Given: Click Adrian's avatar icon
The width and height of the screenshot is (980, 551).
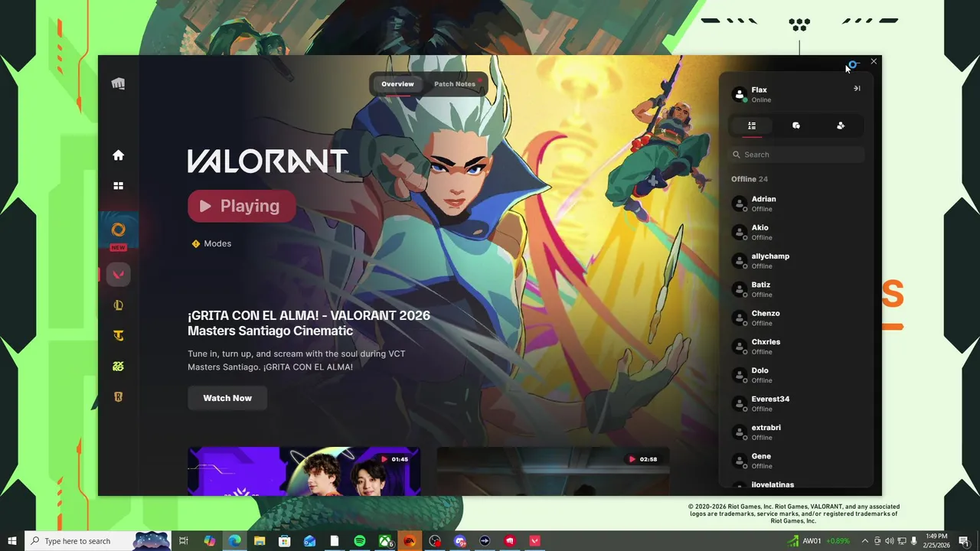Looking at the screenshot, I should (740, 204).
